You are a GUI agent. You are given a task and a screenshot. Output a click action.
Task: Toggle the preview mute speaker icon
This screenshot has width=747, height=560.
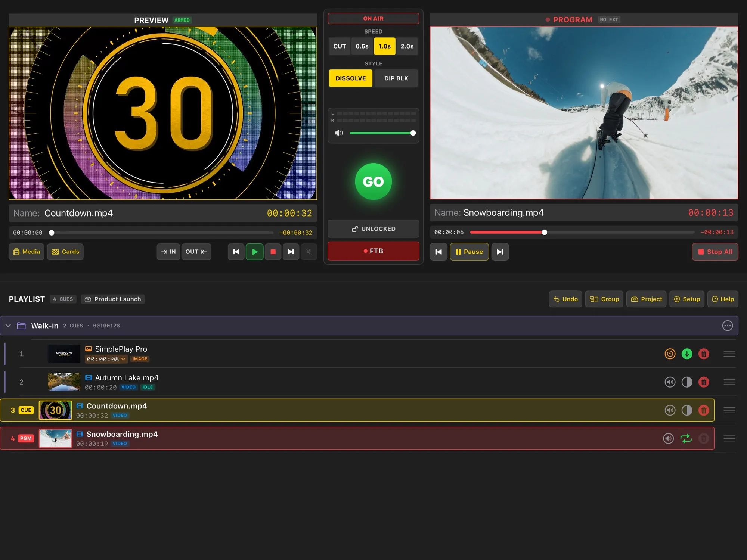[x=309, y=252]
